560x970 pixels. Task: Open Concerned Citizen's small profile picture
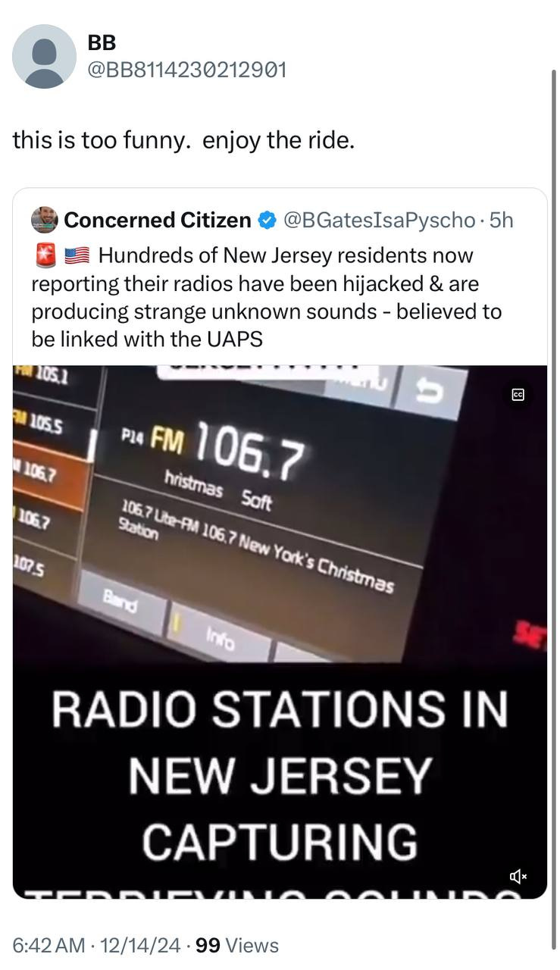tap(45, 220)
